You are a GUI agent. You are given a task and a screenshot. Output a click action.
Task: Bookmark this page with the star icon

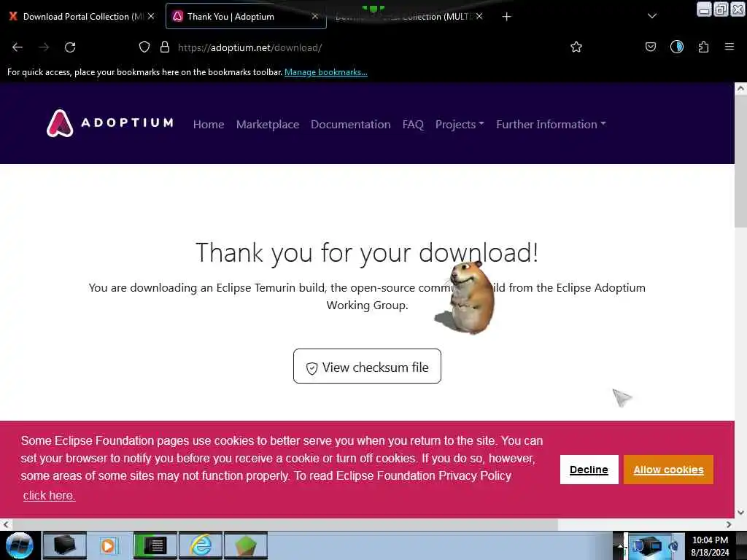576,47
